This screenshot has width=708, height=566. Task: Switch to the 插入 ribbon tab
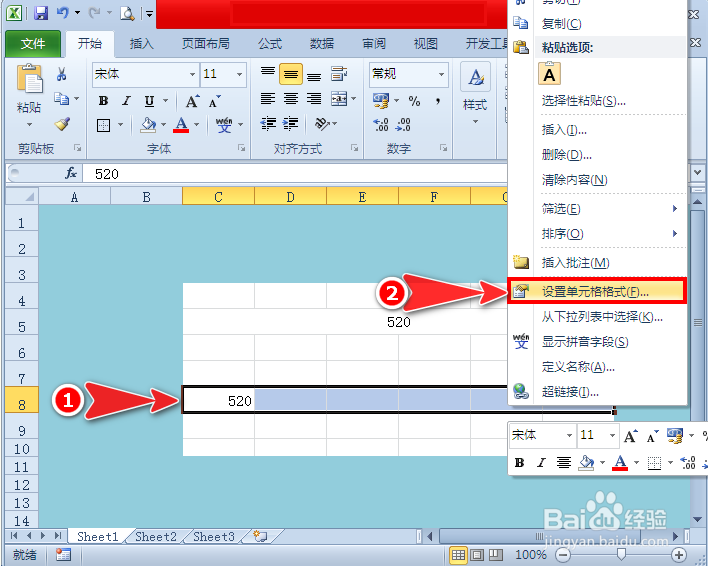pos(141,44)
